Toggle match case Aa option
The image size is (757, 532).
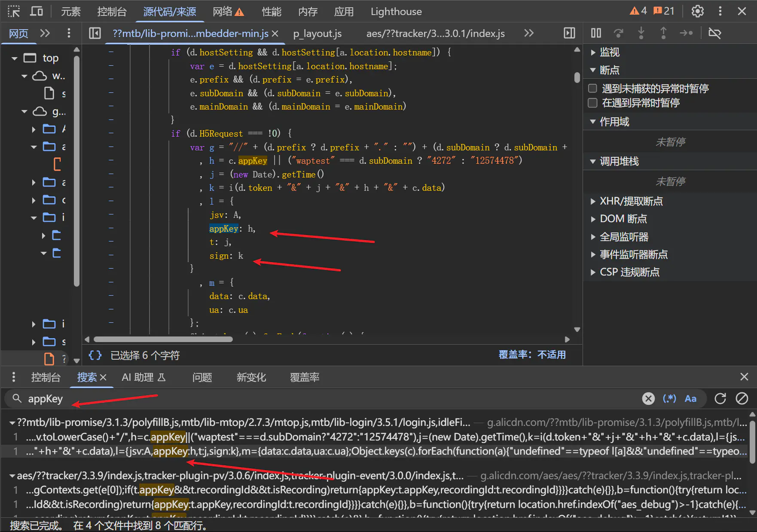click(x=690, y=399)
